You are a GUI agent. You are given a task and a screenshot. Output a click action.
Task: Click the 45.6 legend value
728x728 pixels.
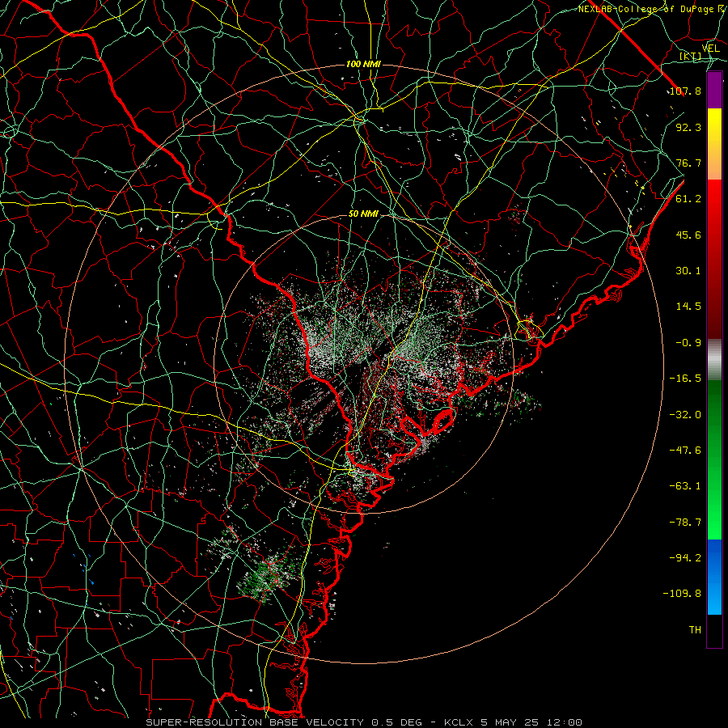click(x=688, y=235)
